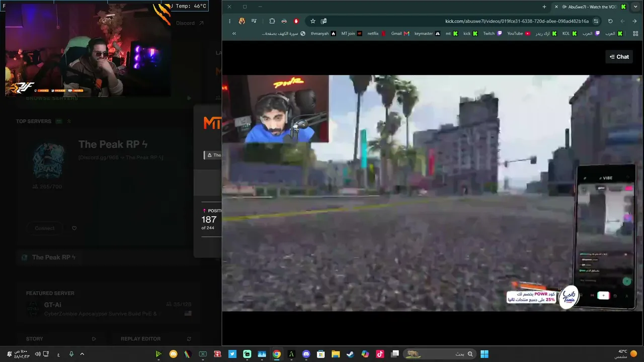Open the YouTube bookmark

pos(518,34)
